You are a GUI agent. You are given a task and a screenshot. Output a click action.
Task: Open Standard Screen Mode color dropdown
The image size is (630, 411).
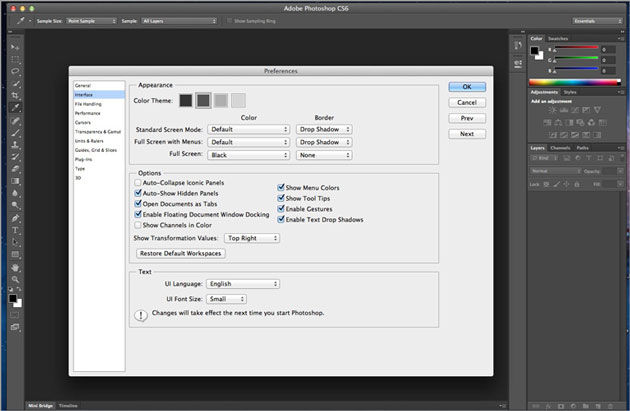pyautogui.click(x=248, y=129)
